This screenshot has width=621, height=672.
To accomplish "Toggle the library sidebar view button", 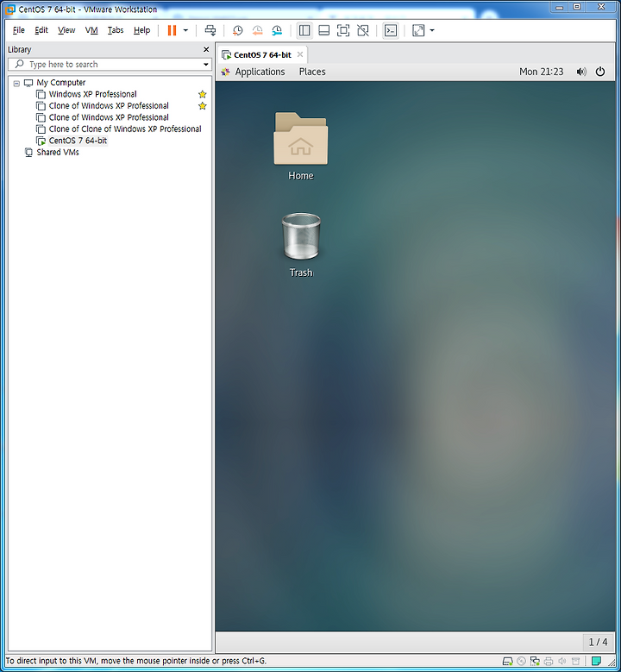I will point(304,30).
